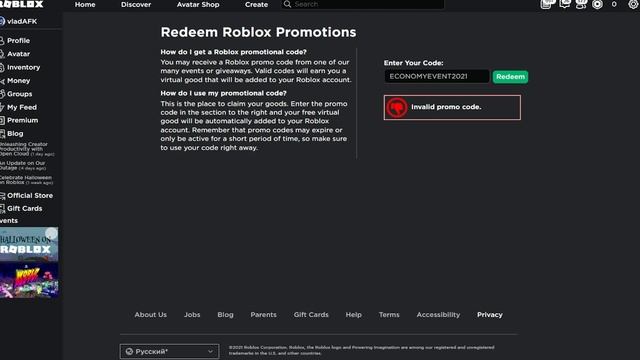Open vladAFK user avatar icon

pos(2,21)
